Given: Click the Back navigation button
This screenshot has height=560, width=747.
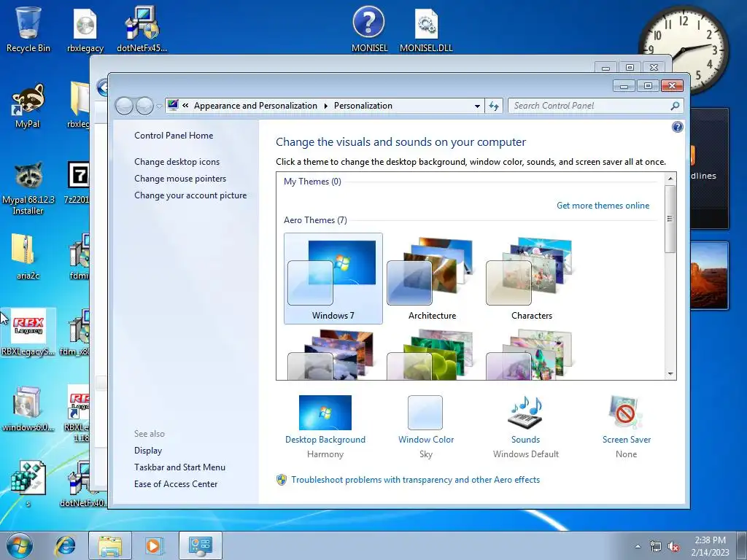Looking at the screenshot, I should 124,106.
